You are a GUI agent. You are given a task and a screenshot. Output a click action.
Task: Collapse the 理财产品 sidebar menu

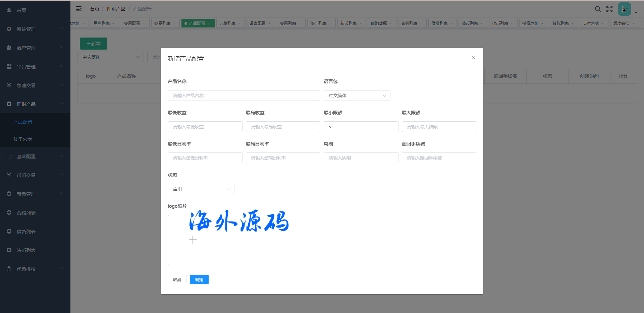coord(35,104)
